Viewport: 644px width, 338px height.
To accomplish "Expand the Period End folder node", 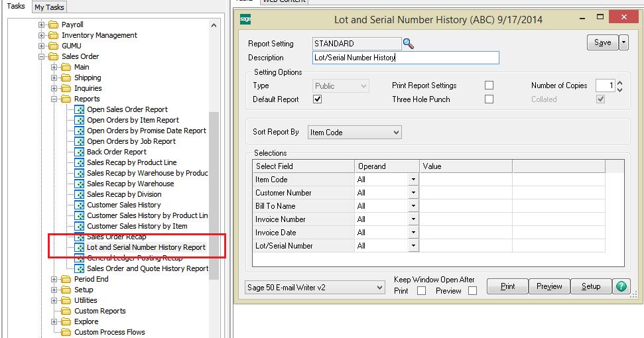I will pos(54,279).
